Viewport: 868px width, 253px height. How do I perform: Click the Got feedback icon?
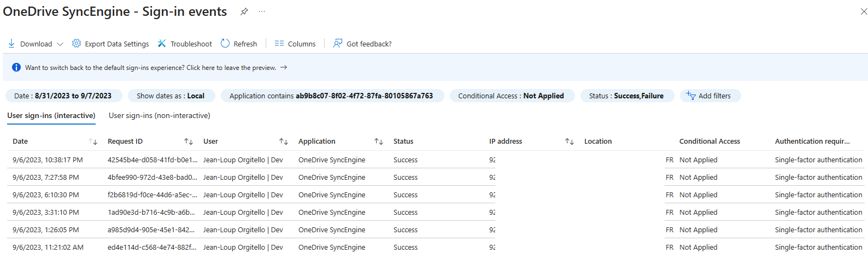(338, 43)
